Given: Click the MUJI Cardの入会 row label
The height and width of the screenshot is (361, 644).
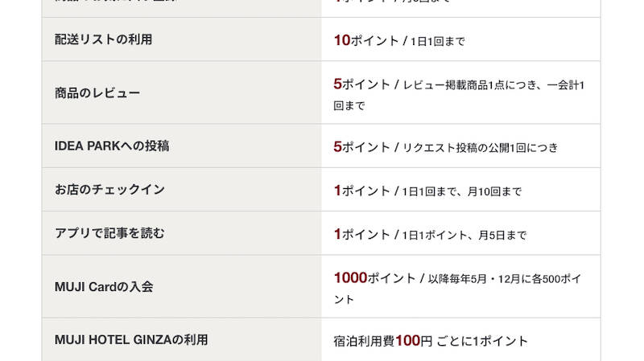Looking at the screenshot, I should click(x=104, y=286).
